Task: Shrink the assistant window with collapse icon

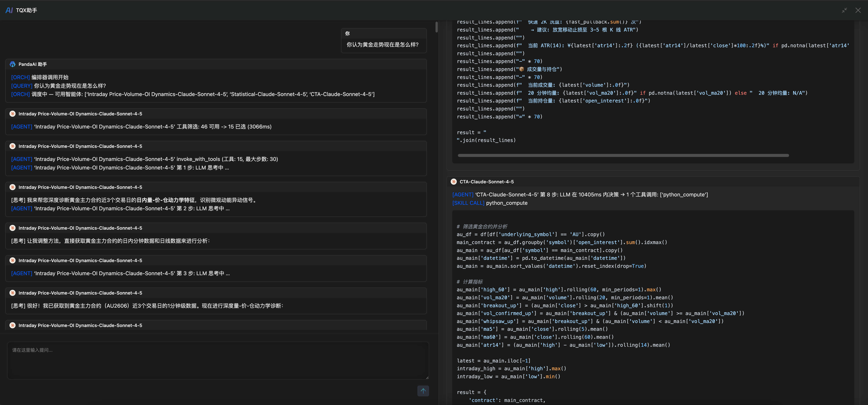Action: [x=844, y=10]
